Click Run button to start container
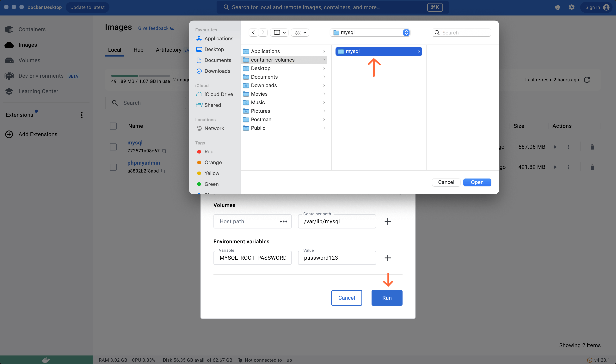The image size is (616, 364). [387, 298]
